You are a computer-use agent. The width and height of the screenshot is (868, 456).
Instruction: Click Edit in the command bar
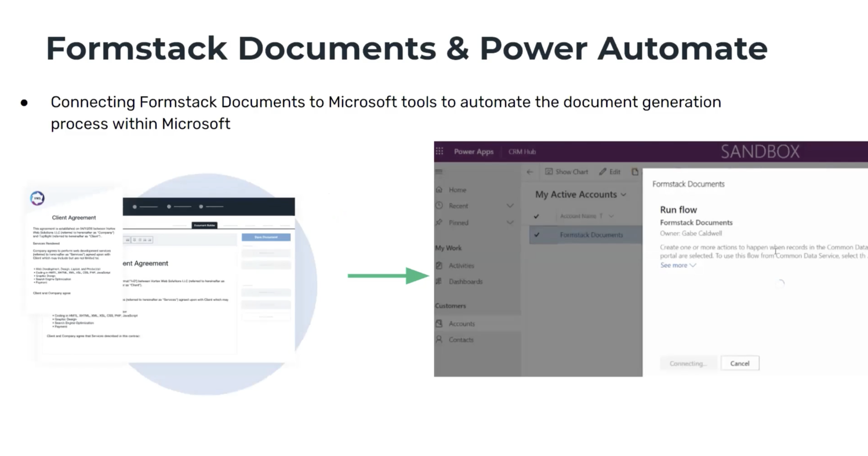(x=610, y=172)
